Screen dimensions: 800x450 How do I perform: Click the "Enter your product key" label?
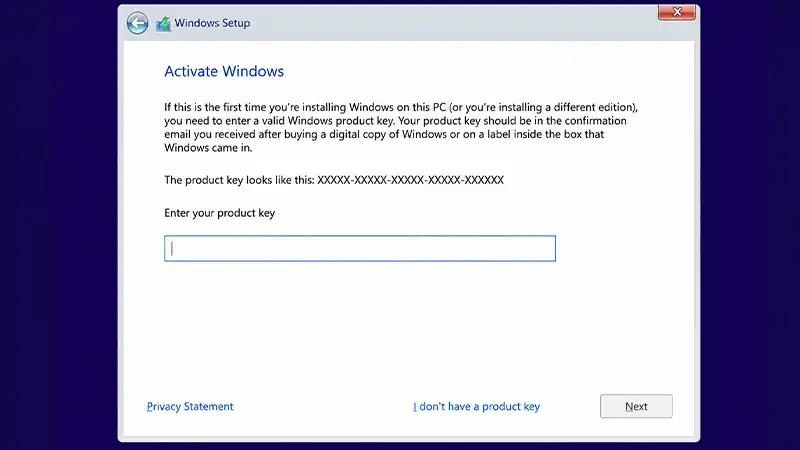point(219,213)
